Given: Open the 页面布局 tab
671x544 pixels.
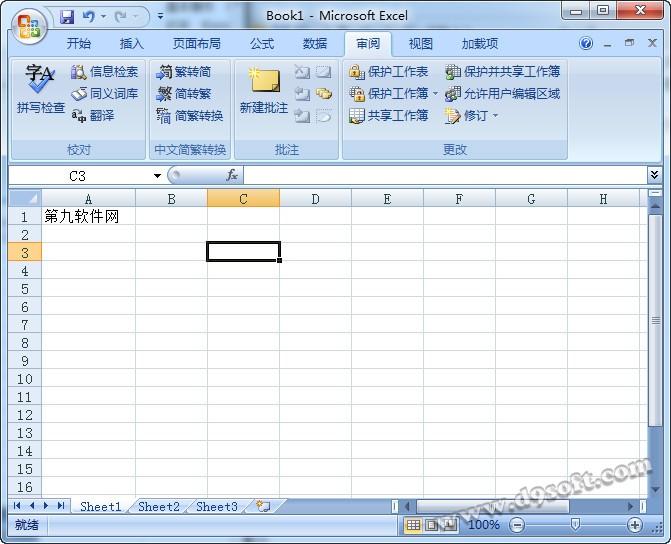Looking at the screenshot, I should point(197,44).
